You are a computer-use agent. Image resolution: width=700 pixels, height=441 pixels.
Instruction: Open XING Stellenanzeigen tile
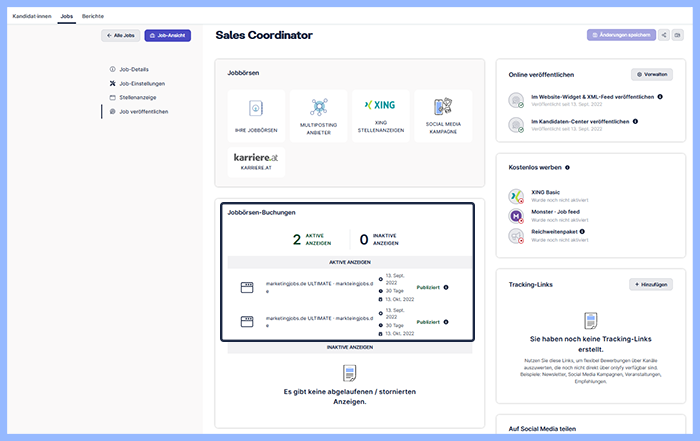tap(380, 115)
